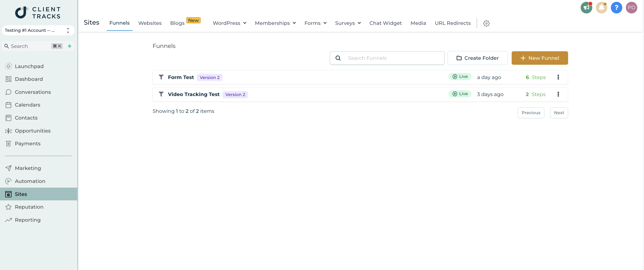Switch to the Blogs tab

(177, 23)
